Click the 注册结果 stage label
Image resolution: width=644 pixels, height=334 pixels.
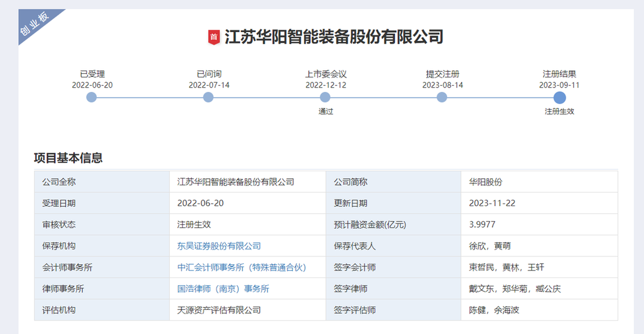(560, 74)
